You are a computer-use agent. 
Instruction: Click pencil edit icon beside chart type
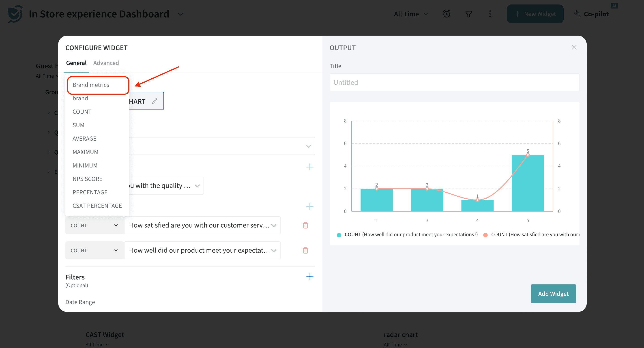[155, 101]
